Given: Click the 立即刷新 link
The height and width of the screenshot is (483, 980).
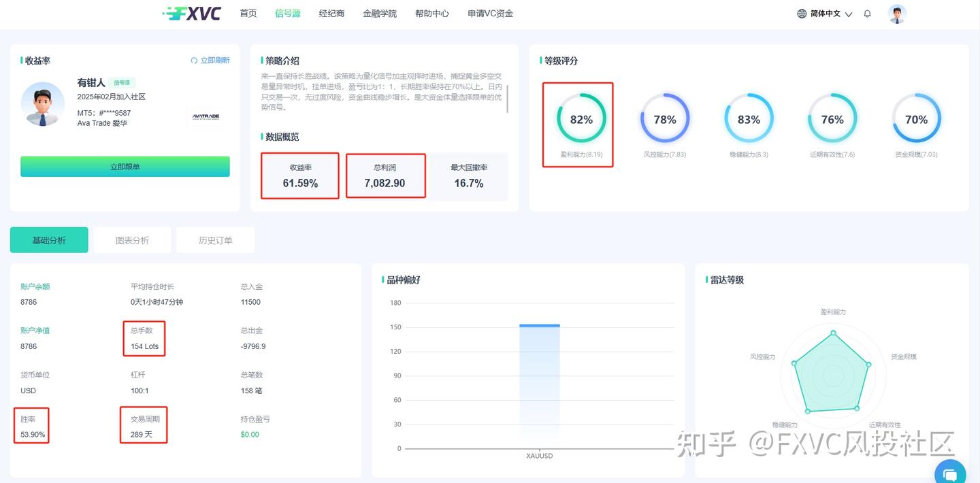Looking at the screenshot, I should click(215, 61).
